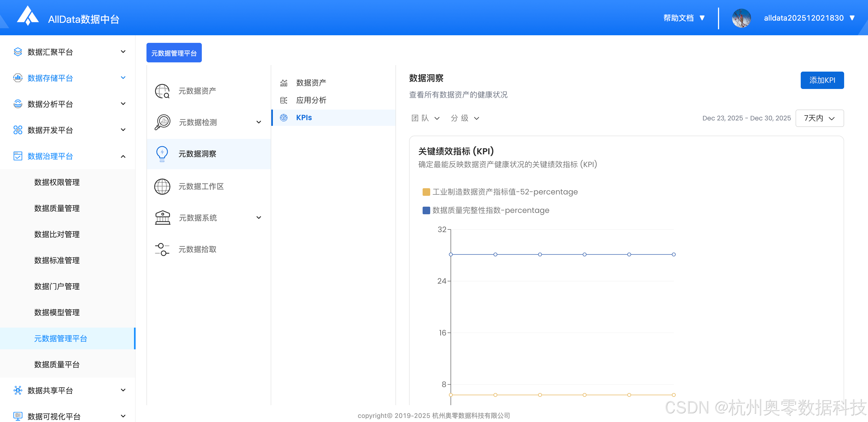Click the user avatar picture
The height and width of the screenshot is (422, 868).
[741, 18]
